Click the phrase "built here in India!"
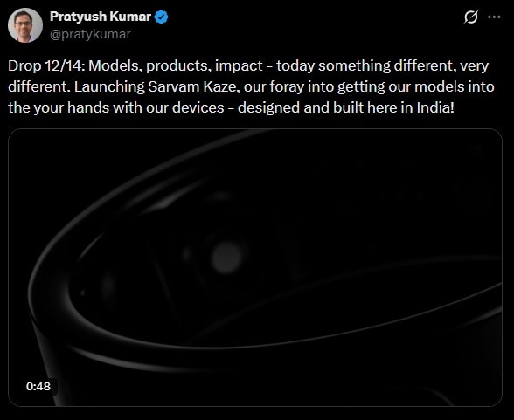This screenshot has width=514, height=420. [x=393, y=107]
